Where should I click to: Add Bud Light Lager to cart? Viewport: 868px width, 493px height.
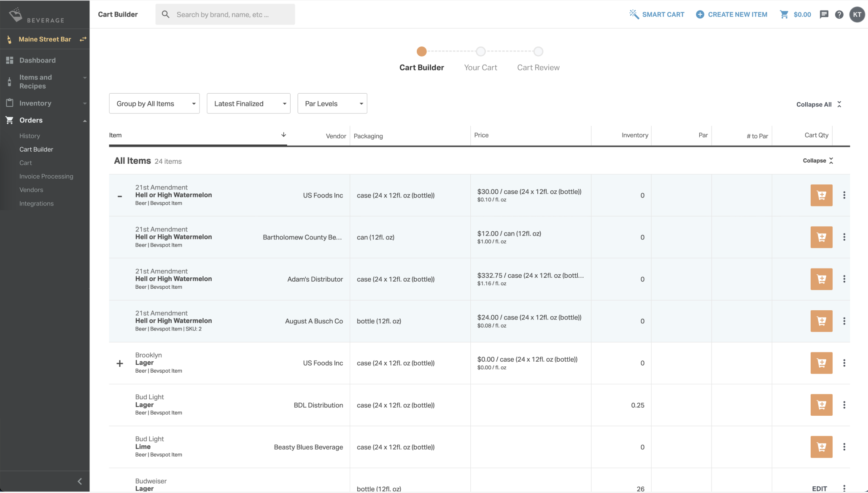(x=821, y=405)
